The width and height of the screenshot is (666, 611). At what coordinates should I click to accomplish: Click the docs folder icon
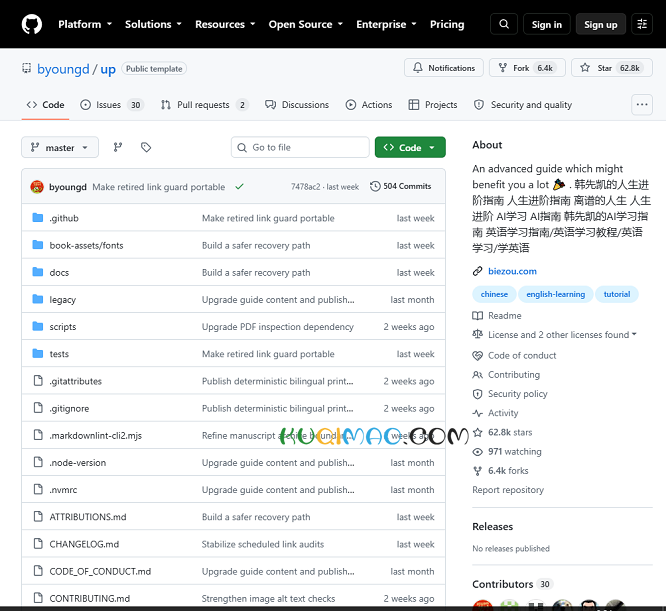(x=38, y=272)
